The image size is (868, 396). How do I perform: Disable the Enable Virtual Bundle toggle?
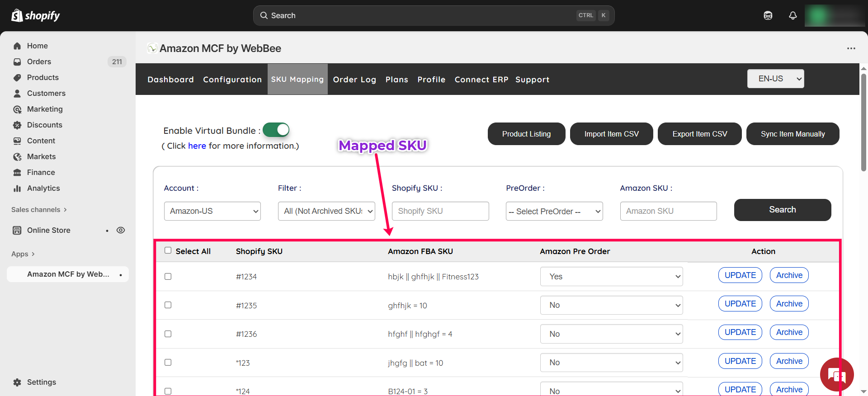tap(276, 130)
